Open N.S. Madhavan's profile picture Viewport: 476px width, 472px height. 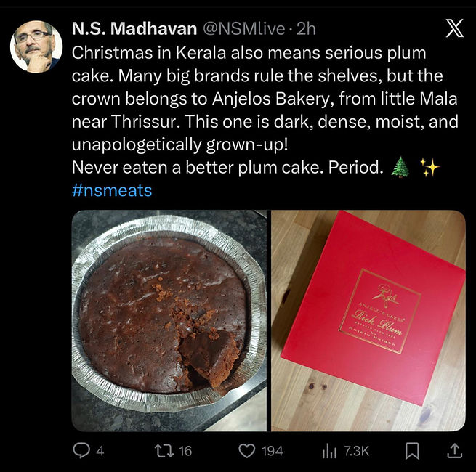[36, 46]
